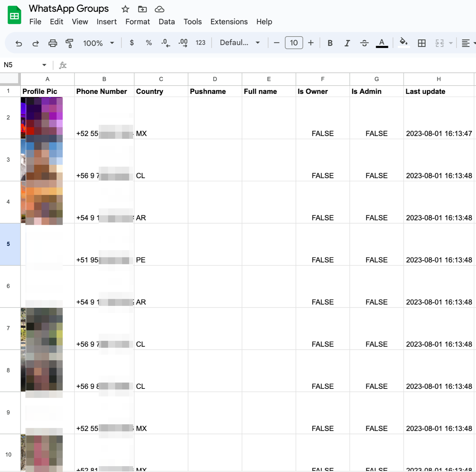Open the 123 more formats menu
The height and width of the screenshot is (472, 476).
[x=201, y=43]
